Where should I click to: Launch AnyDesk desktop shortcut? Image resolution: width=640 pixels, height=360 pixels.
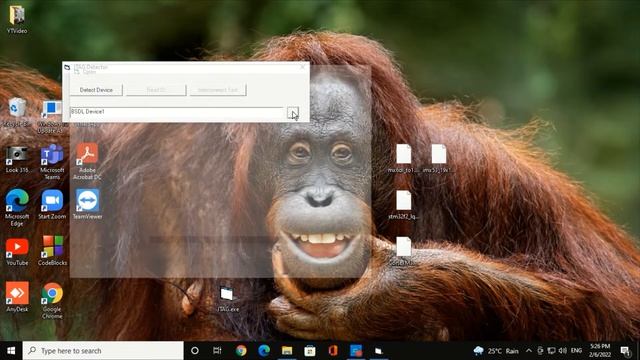click(x=17, y=297)
